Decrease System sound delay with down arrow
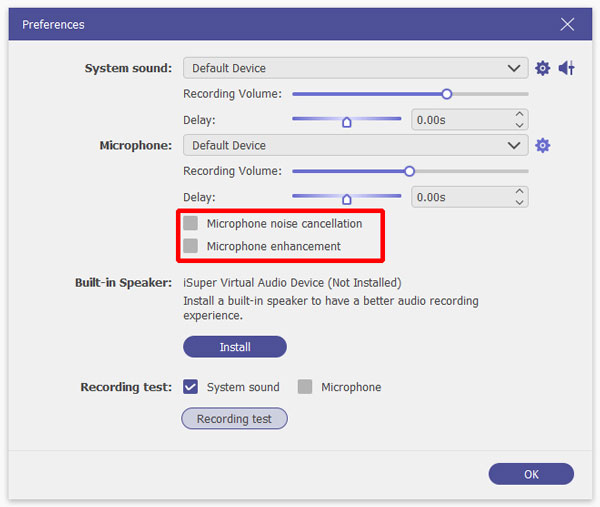 519,126
